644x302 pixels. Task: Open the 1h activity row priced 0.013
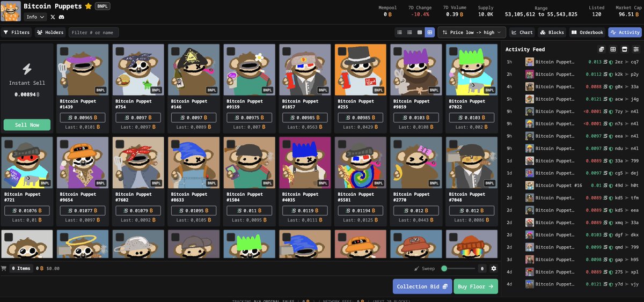tap(574, 62)
